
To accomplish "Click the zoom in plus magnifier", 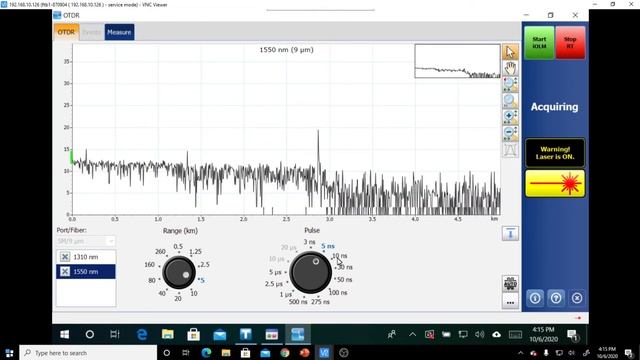I will pyautogui.click(x=510, y=116).
